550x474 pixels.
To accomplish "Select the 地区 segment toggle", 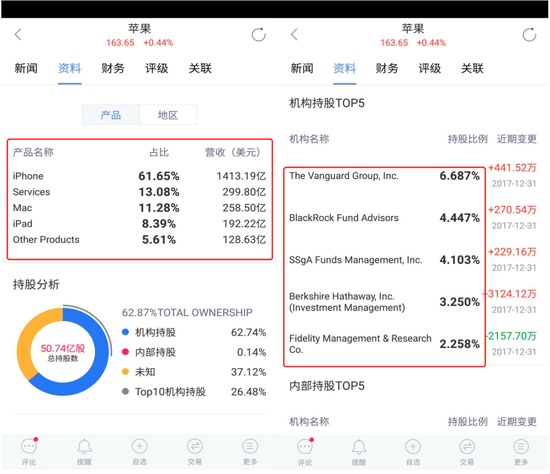I will coord(168,115).
